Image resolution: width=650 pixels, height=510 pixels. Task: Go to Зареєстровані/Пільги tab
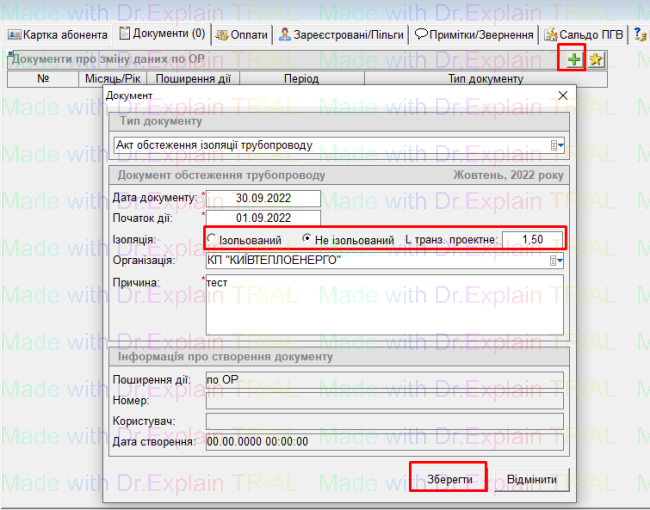coord(342,34)
